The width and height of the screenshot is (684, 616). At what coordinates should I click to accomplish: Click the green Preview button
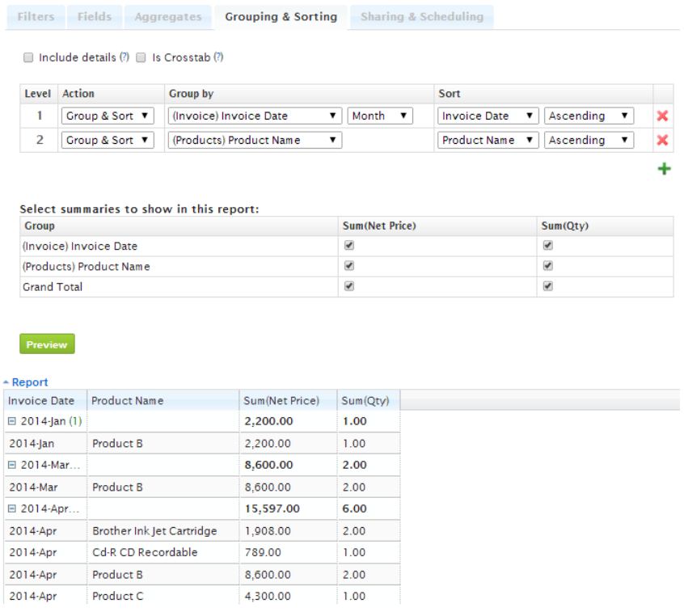(47, 344)
